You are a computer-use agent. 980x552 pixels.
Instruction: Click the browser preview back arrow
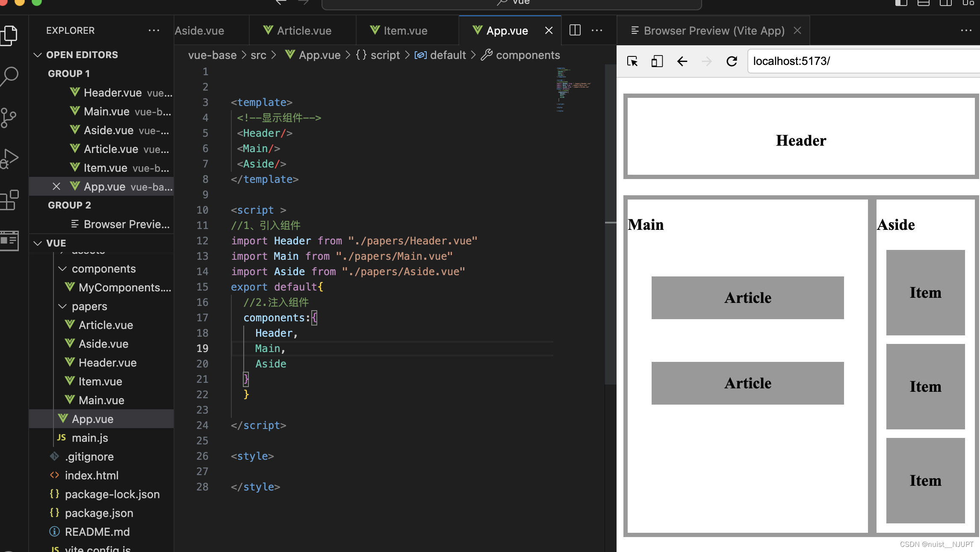(682, 62)
